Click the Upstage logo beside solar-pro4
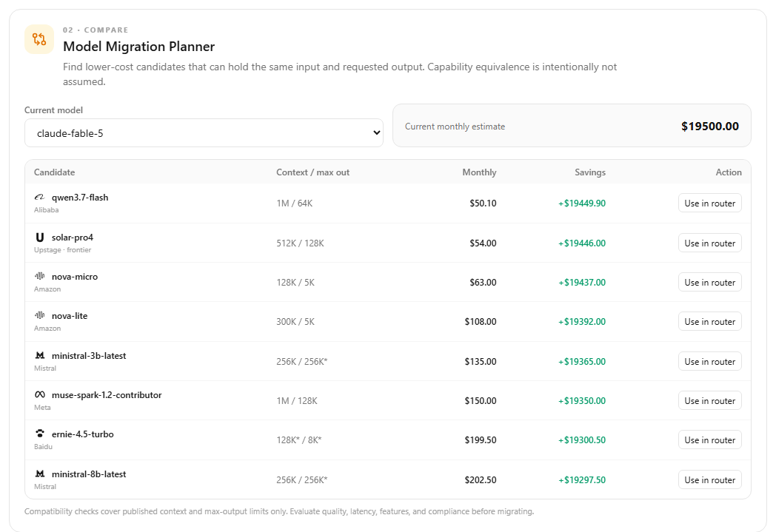 coord(39,238)
